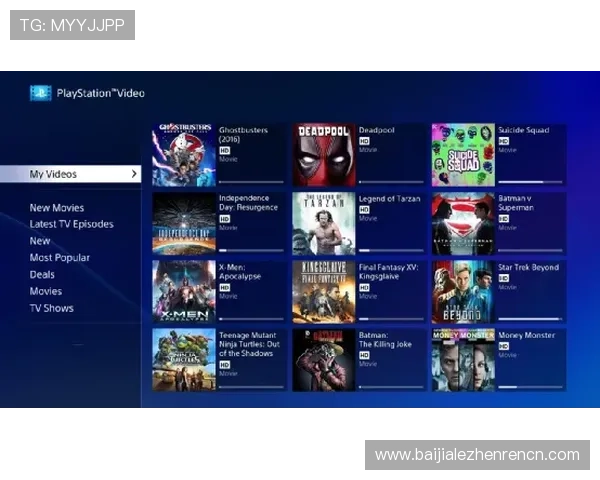Click Teenage Mutant Ninja Turtles title text
The width and height of the screenshot is (600, 480).
[249, 344]
